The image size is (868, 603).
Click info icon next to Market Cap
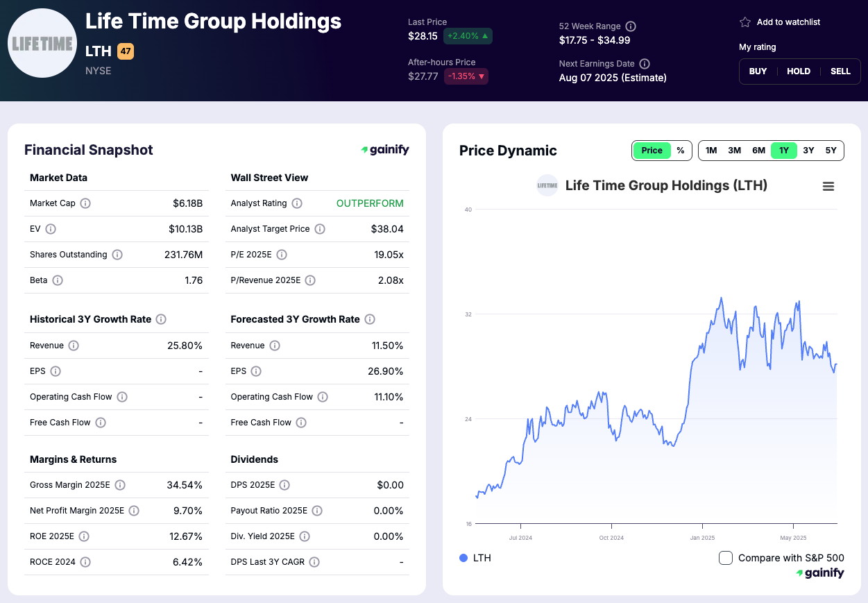(85, 203)
